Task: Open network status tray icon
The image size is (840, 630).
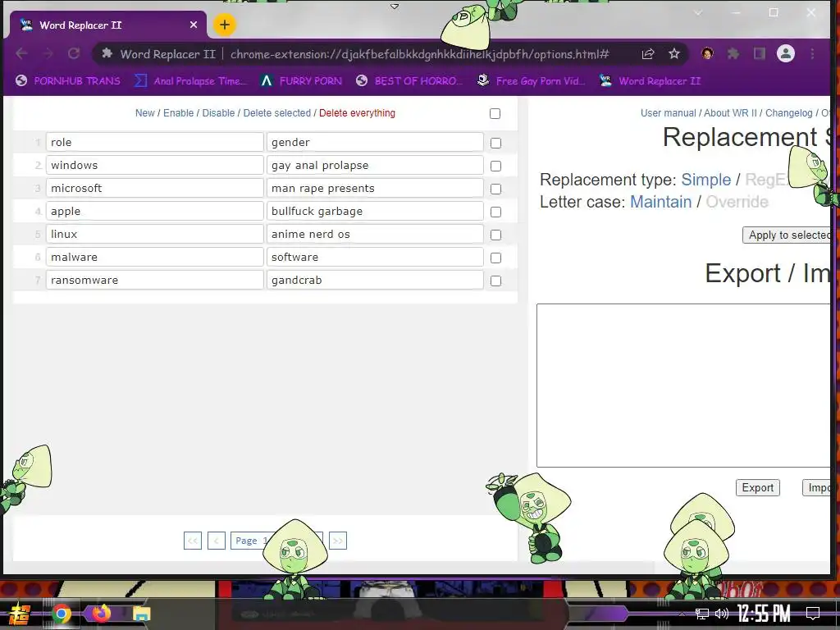Action: (x=702, y=614)
